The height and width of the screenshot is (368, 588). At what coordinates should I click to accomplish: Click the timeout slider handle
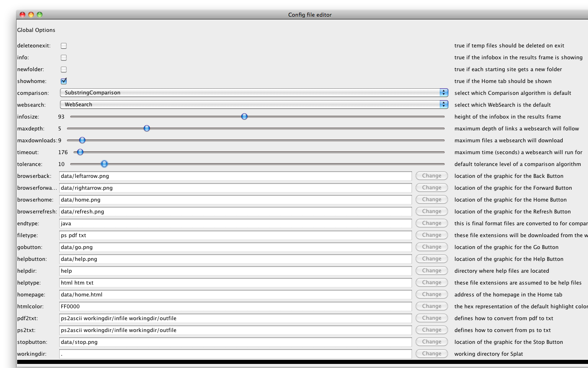pyautogui.click(x=80, y=152)
